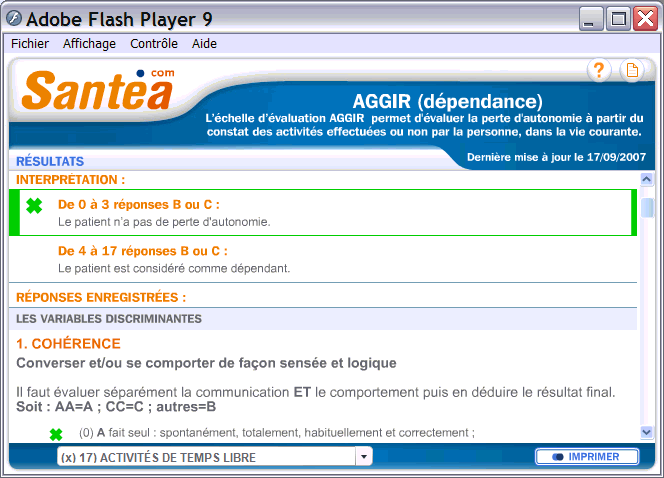The image size is (664, 478).
Task: Click the 'De 0 à 3 réponses B ou C :' heading
Action: [x=139, y=204]
